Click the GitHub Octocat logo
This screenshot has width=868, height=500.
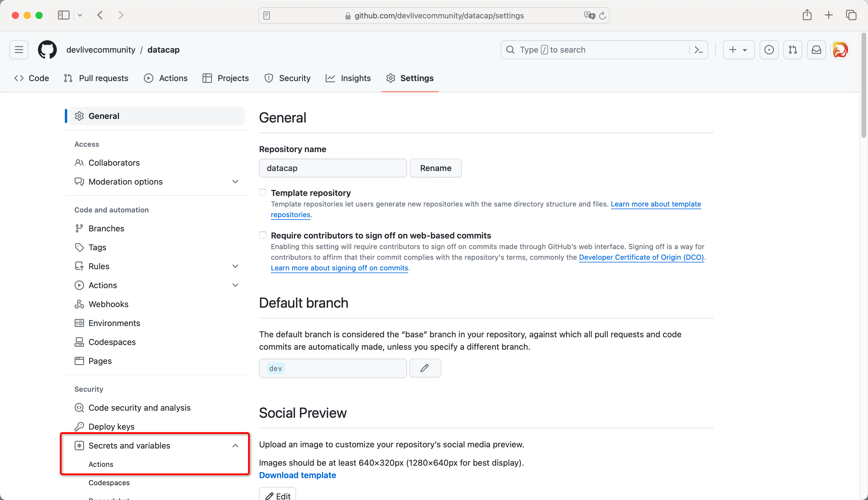click(47, 50)
